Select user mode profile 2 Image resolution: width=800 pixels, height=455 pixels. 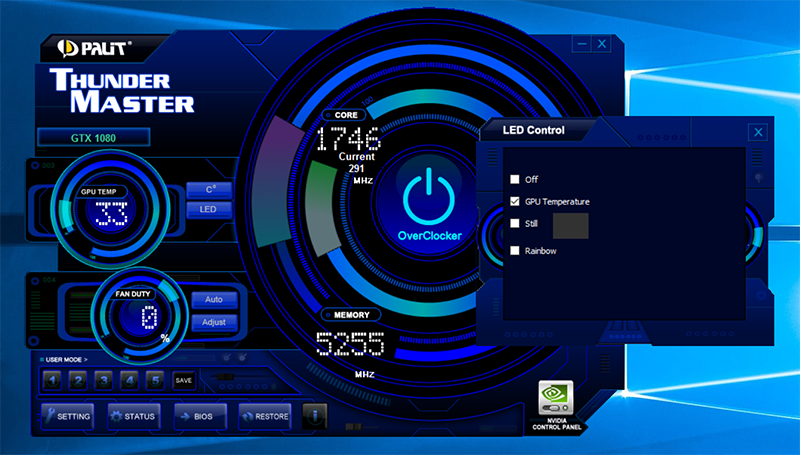pyautogui.click(x=78, y=380)
